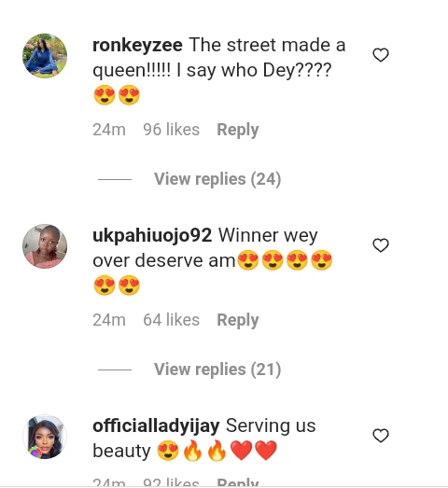
Task: Expand View replies (24)
Action: [217, 179]
